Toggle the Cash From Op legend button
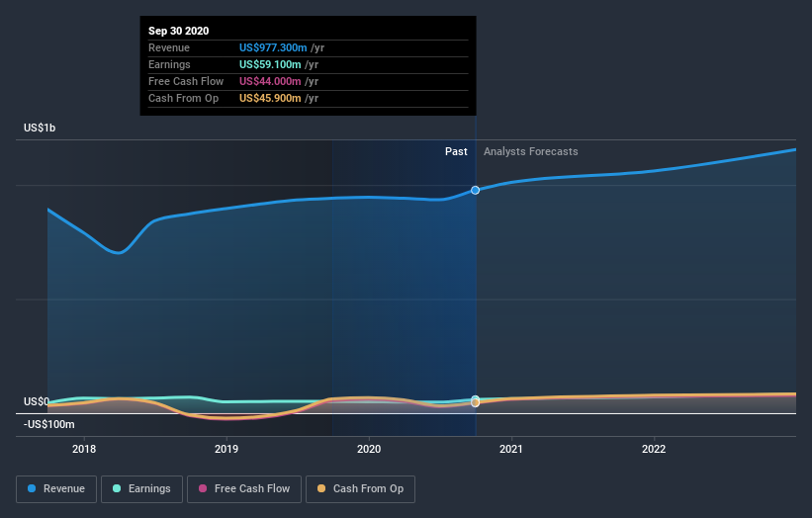 click(x=360, y=489)
